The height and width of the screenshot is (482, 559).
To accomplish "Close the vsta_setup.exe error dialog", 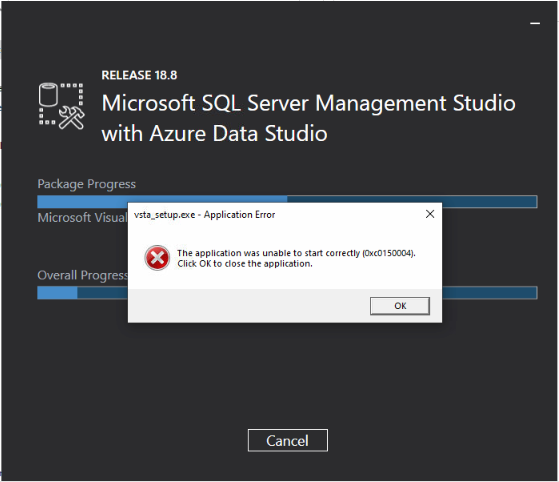I will pyautogui.click(x=430, y=214).
